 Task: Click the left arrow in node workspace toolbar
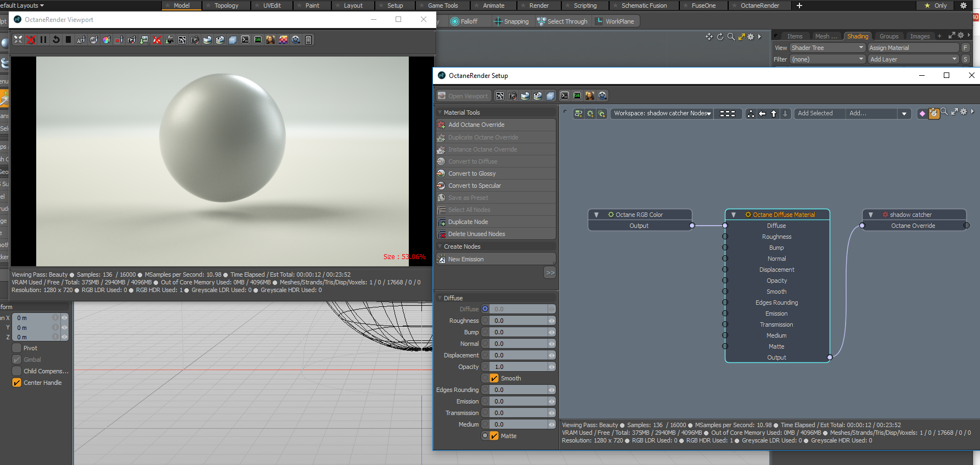click(x=762, y=114)
